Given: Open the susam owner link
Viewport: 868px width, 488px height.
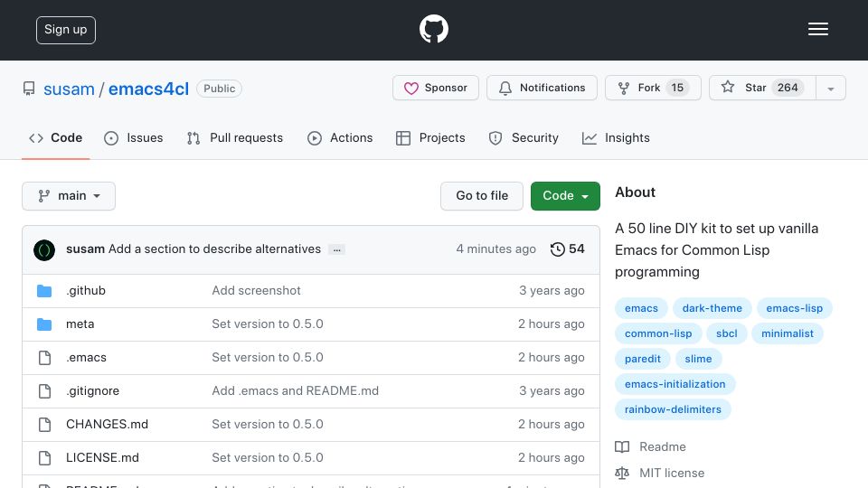Looking at the screenshot, I should pyautogui.click(x=70, y=89).
